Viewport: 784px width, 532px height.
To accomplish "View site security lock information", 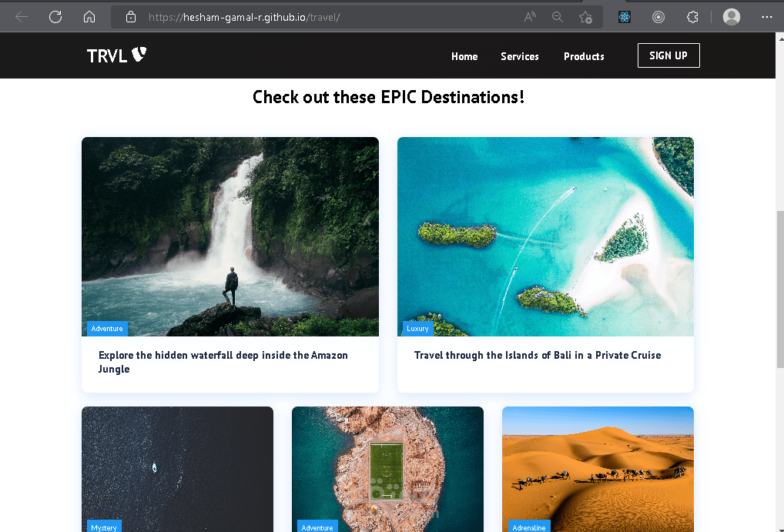I will 130,17.
